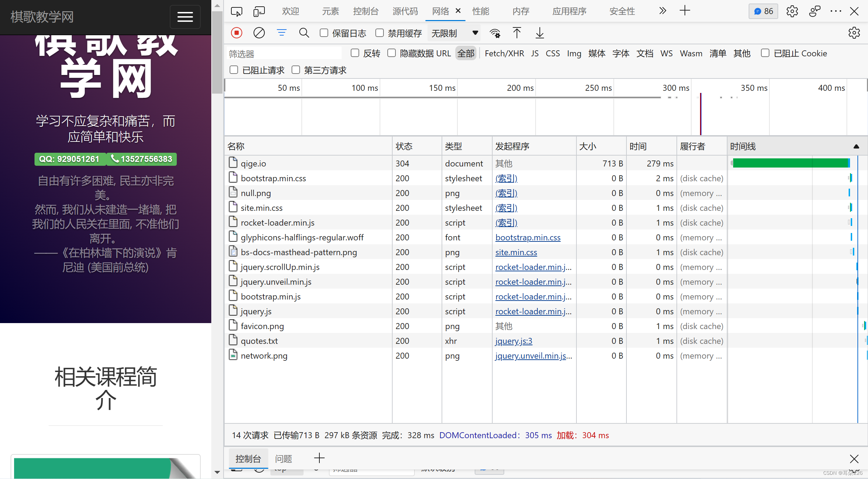Open jquery.js:3 initiator link
Image resolution: width=868 pixels, height=479 pixels.
tap(514, 341)
